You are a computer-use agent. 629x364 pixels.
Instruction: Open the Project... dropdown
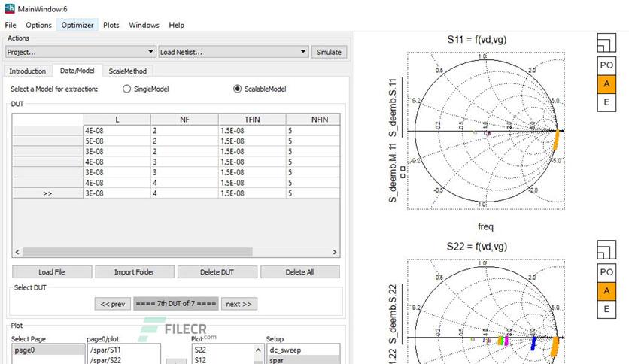click(81, 52)
